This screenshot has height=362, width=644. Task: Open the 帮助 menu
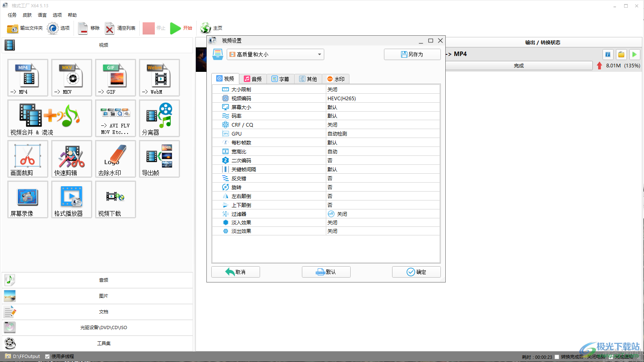click(x=72, y=15)
